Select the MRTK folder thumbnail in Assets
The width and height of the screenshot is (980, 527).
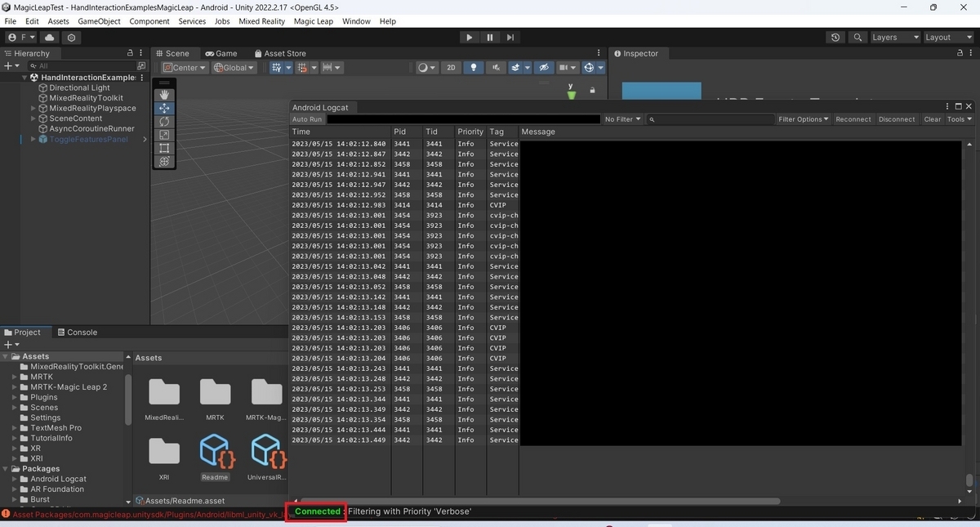tap(215, 399)
